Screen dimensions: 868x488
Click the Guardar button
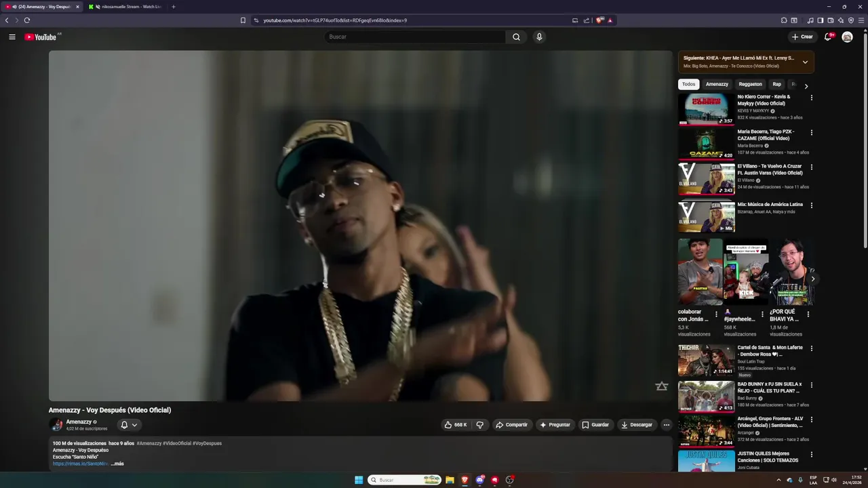(x=595, y=425)
